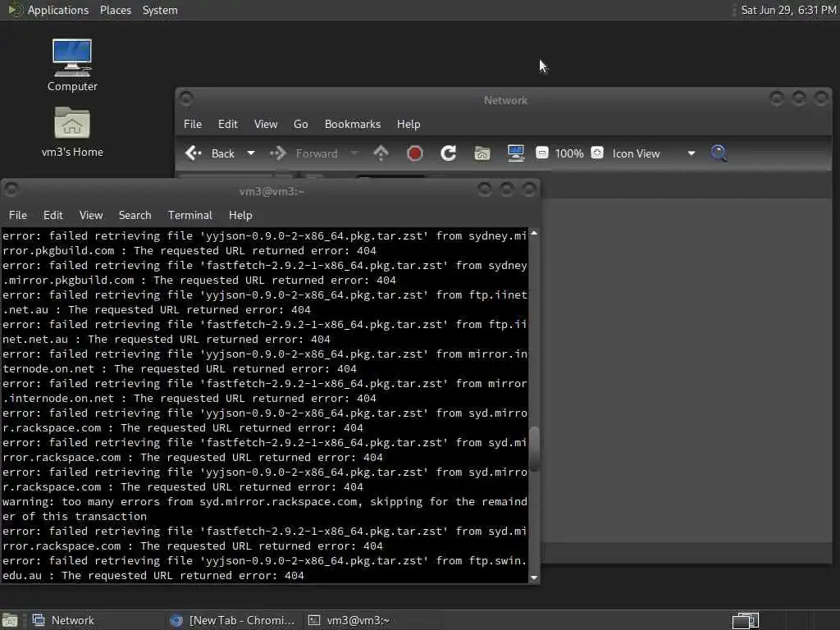Image resolution: width=840 pixels, height=630 pixels.
Task: Open Edit menu in terminal window
Action: pos(53,216)
